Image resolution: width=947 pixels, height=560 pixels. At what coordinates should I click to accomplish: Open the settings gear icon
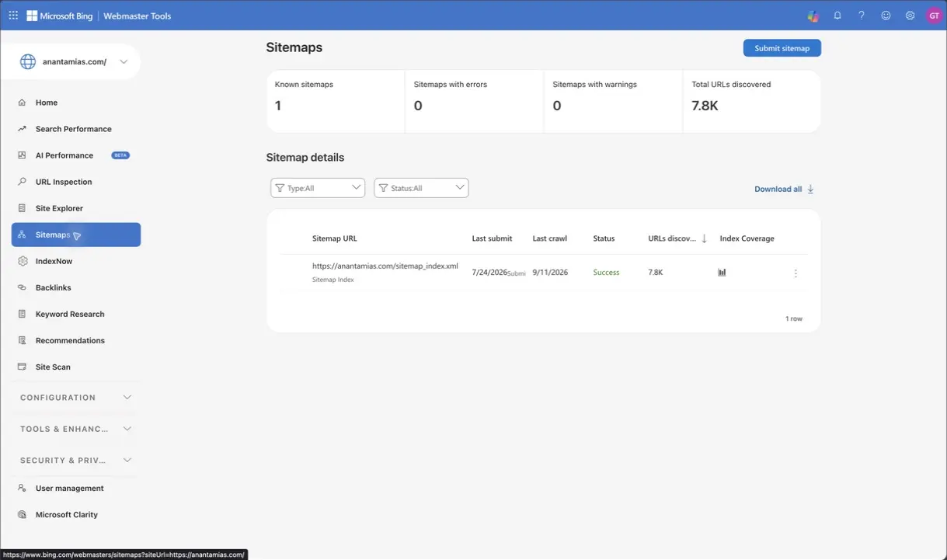click(x=910, y=16)
